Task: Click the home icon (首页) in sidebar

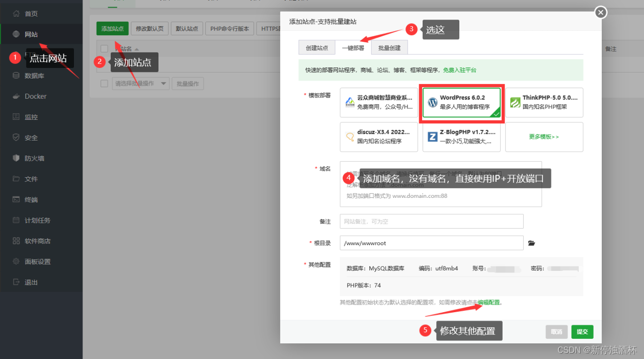Action: [16, 14]
